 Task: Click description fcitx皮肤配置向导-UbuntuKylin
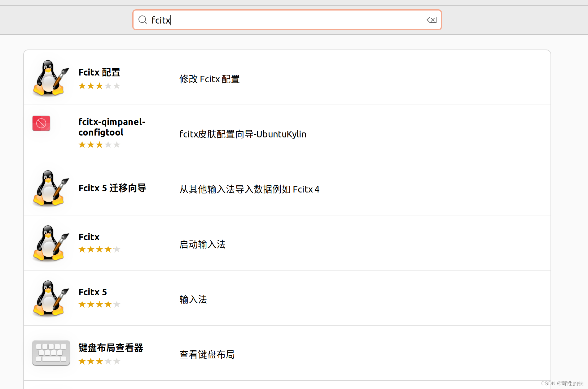pyautogui.click(x=243, y=134)
